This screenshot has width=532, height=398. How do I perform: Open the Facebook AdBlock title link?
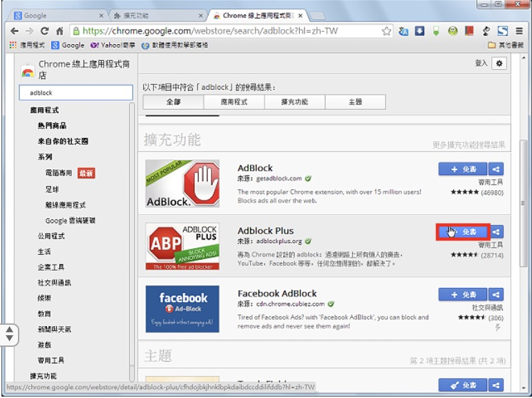point(277,294)
